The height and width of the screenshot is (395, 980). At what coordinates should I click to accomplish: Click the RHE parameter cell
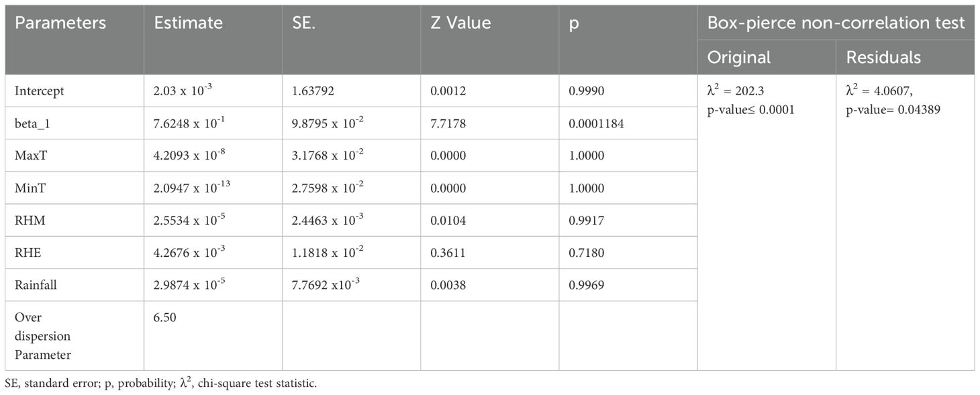28,252
